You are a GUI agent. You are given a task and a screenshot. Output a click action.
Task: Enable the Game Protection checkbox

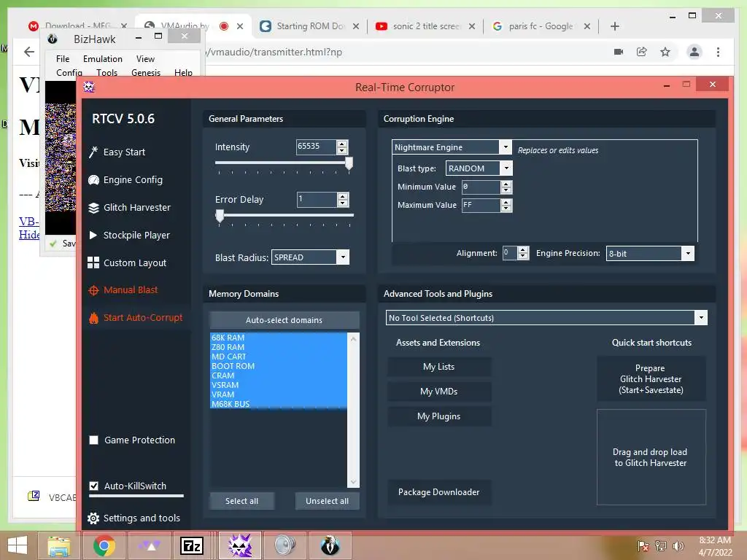pos(94,440)
